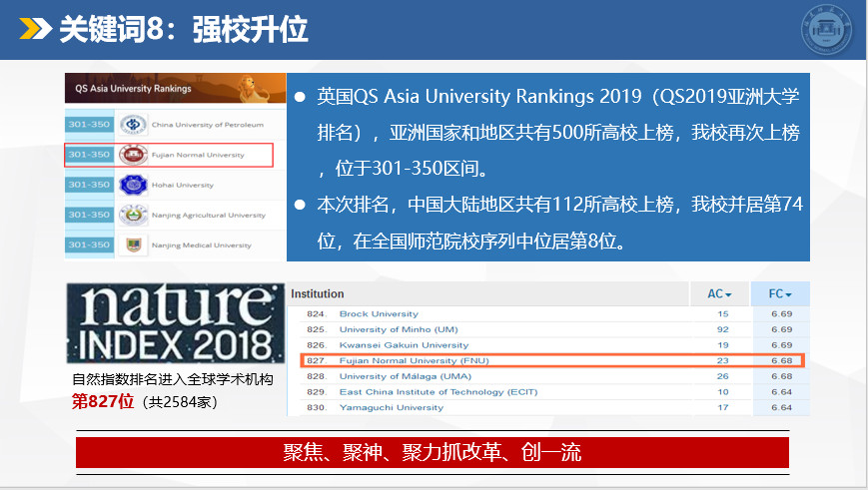
Task: Click the red banner 聚焦、聚神、聚力抓改革、创一流
Action: point(433,452)
